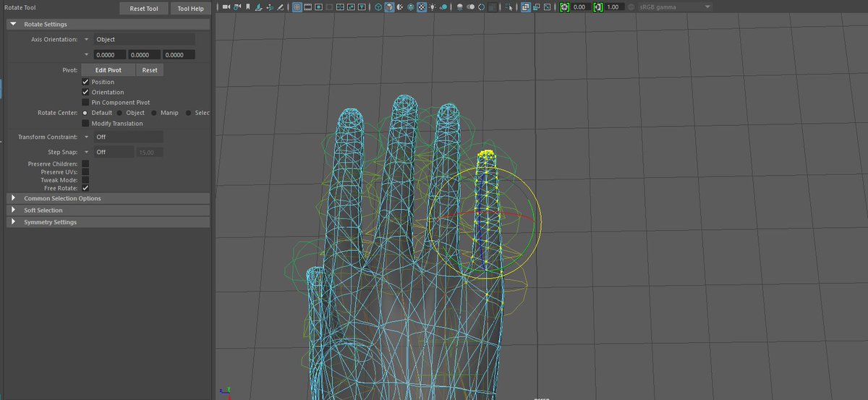Expand the Soft Selection section

13,210
